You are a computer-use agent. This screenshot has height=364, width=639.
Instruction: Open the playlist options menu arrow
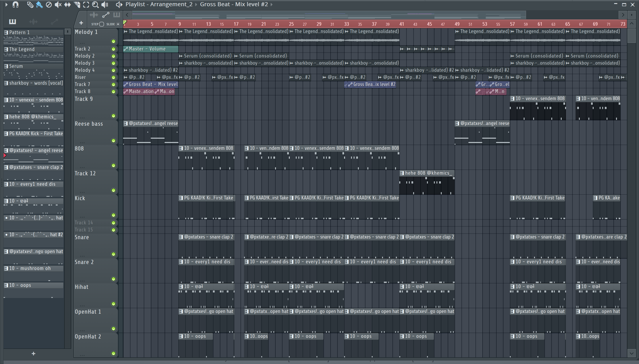(6, 4)
